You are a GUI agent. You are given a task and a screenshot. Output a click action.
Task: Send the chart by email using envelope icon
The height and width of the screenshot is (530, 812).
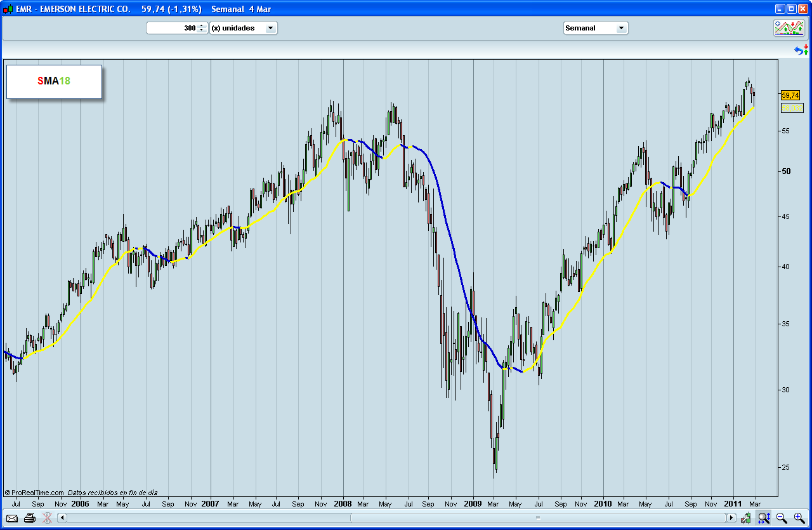click(10, 518)
